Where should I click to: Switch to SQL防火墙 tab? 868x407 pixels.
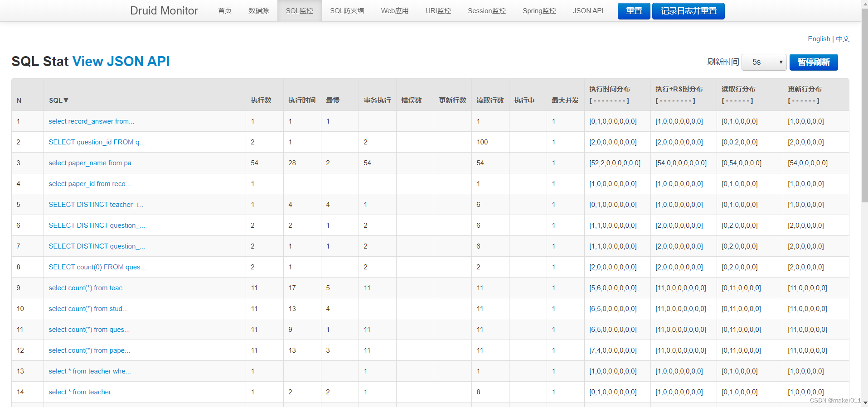(x=347, y=10)
